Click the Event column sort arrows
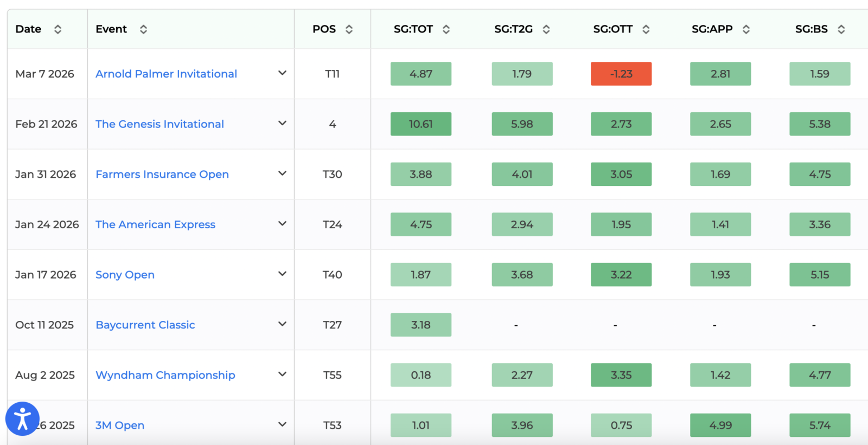Image resolution: width=868 pixels, height=445 pixels. 143,29
